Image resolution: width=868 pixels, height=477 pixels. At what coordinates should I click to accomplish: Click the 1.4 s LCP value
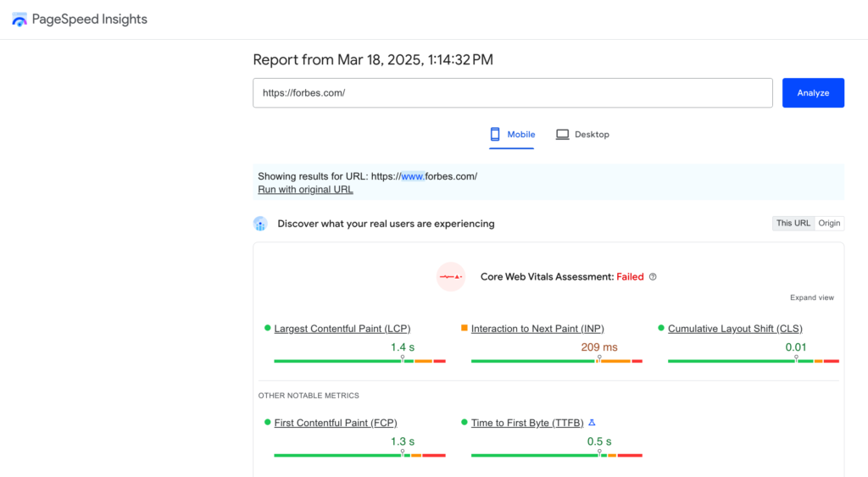(403, 347)
